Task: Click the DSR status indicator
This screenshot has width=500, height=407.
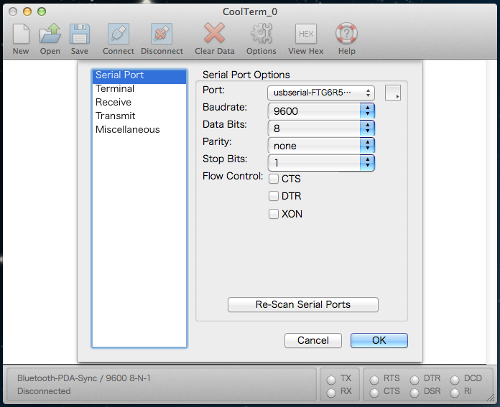Action: pyautogui.click(x=414, y=393)
